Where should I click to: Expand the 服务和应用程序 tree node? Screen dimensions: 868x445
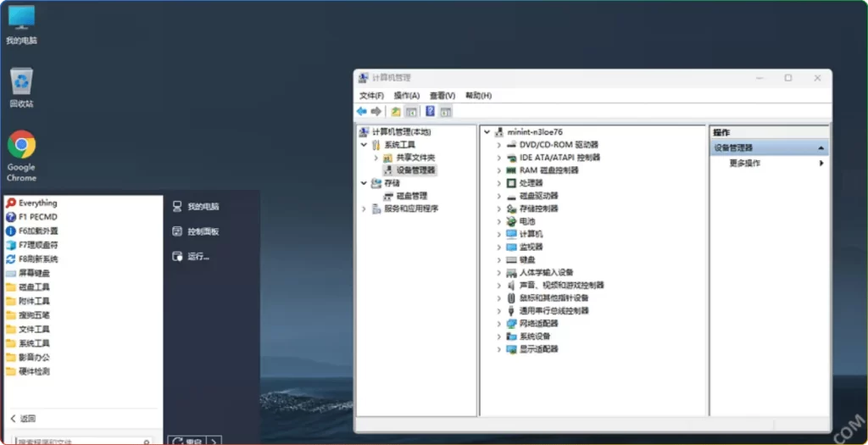pyautogui.click(x=364, y=209)
